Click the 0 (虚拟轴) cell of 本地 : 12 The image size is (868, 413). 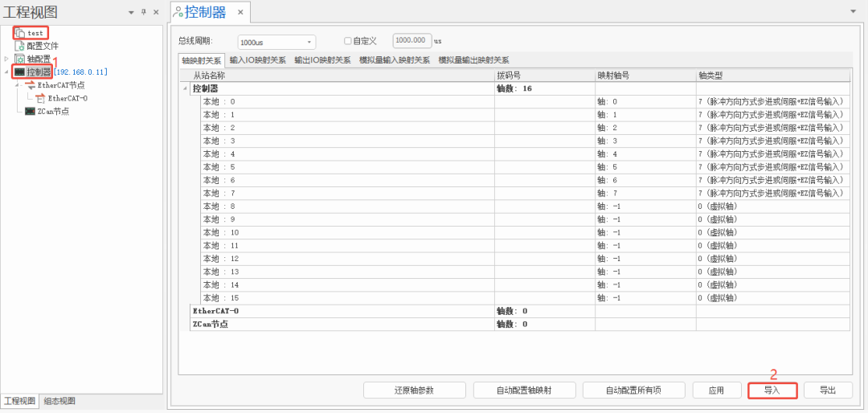pos(773,259)
